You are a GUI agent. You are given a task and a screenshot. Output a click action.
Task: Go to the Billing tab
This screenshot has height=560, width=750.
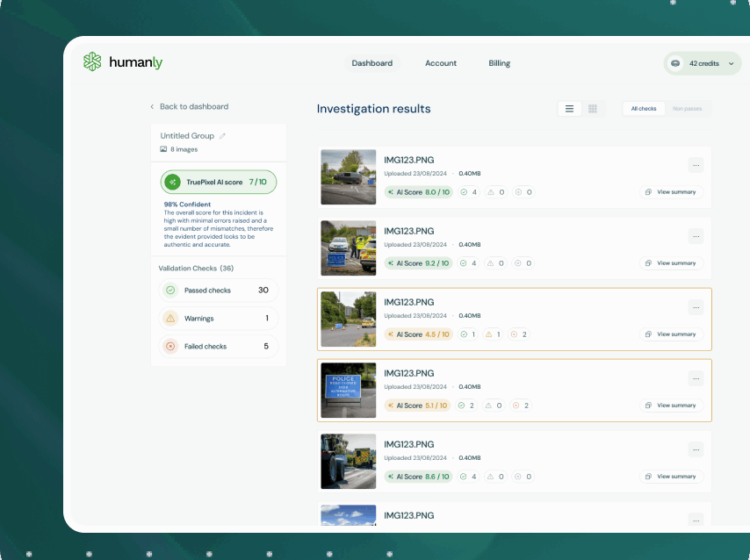click(499, 63)
